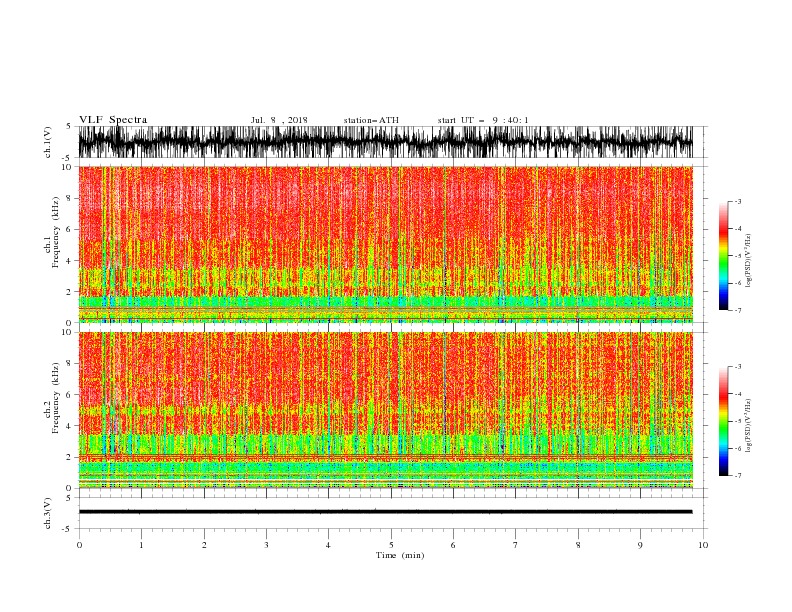
Task: Click the "5" tick on ch.1(V) axis
Action: (69, 126)
